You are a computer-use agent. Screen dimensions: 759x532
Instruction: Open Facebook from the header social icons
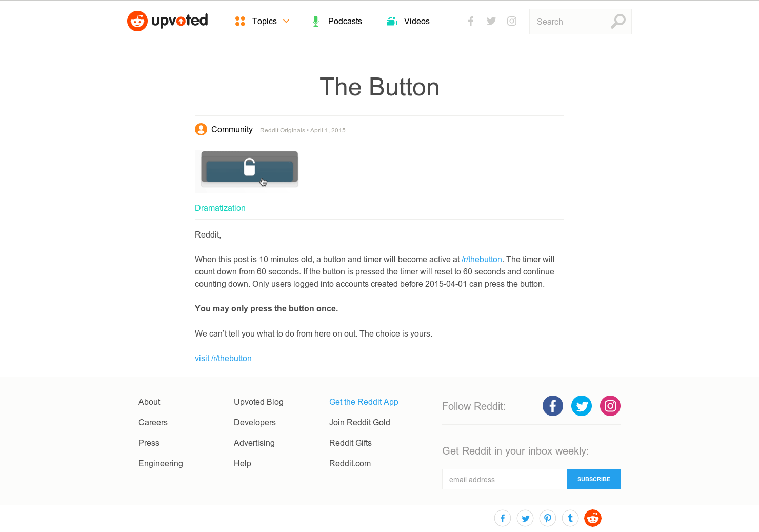pos(470,21)
